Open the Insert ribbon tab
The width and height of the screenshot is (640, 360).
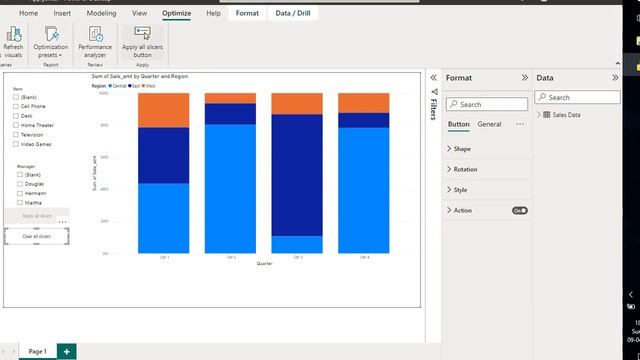pyautogui.click(x=62, y=13)
